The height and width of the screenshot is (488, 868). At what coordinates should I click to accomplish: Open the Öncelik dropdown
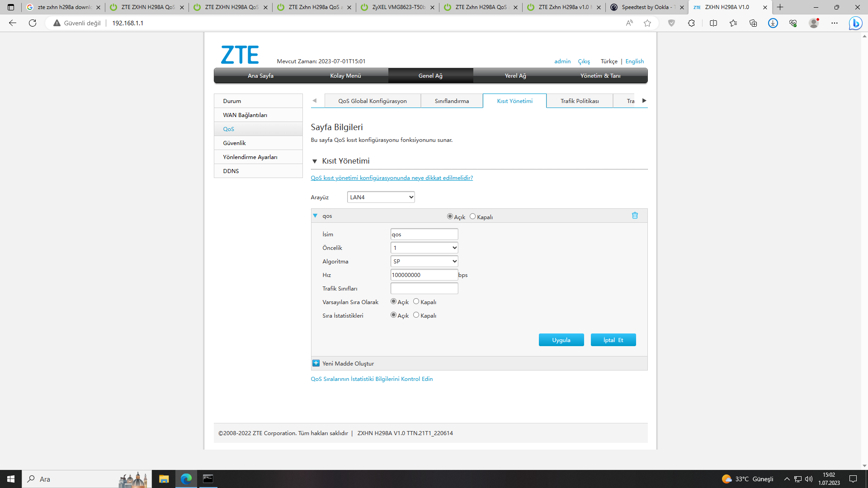click(424, 248)
